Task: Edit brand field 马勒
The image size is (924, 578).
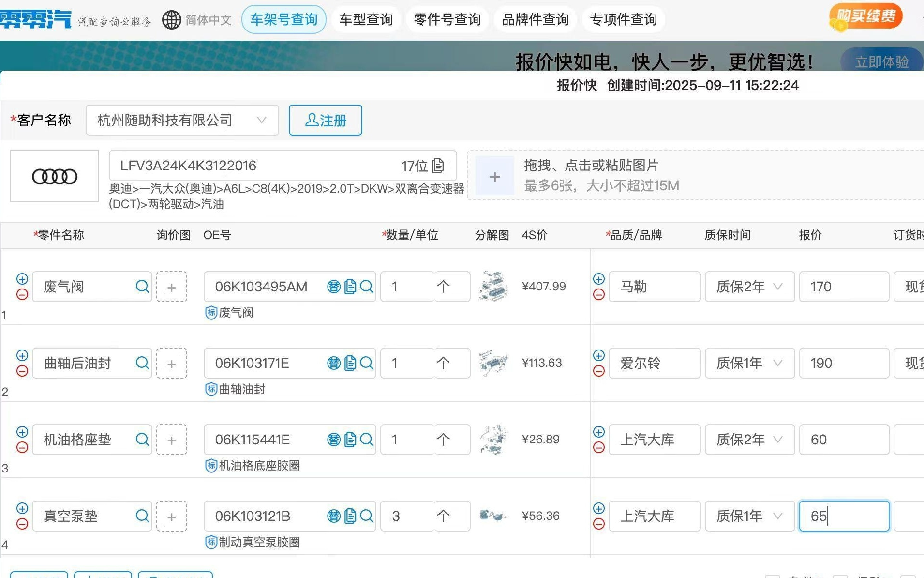Action: pyautogui.click(x=655, y=287)
